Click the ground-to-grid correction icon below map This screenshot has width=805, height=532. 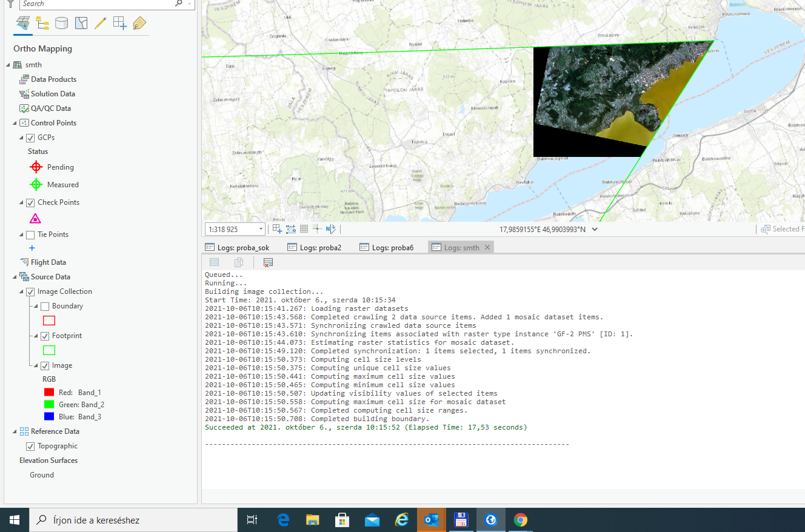coord(317,229)
